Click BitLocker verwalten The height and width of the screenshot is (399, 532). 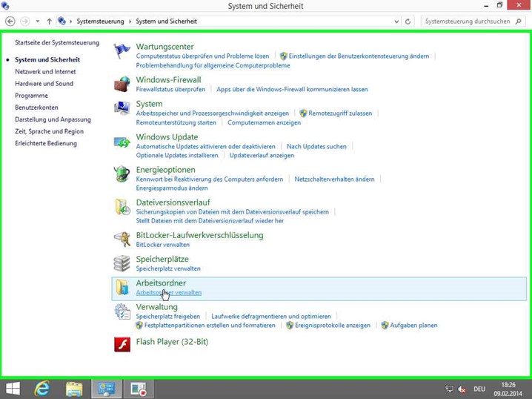click(163, 245)
